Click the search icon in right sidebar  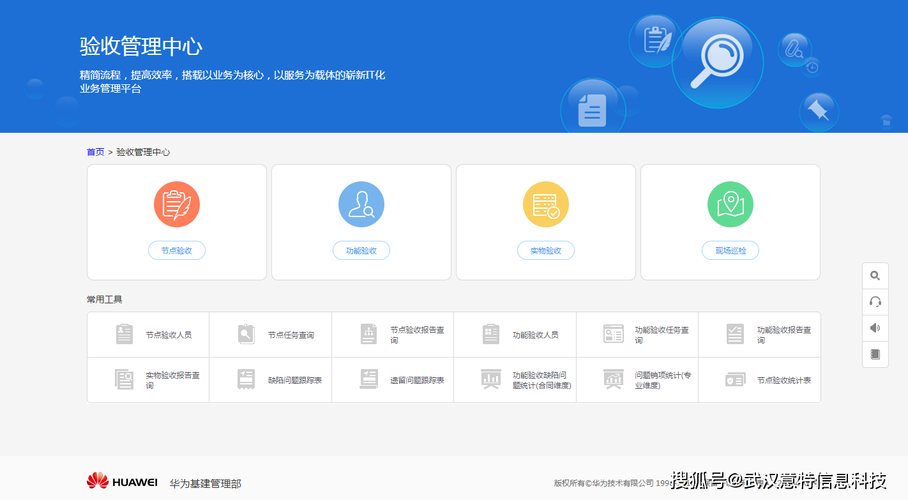tap(875, 276)
